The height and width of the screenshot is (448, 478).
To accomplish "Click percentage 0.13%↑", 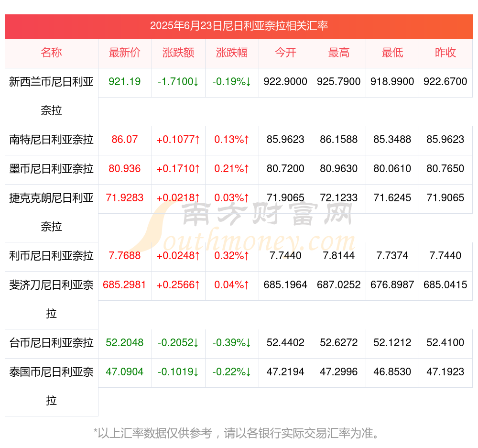I will pyautogui.click(x=232, y=140).
